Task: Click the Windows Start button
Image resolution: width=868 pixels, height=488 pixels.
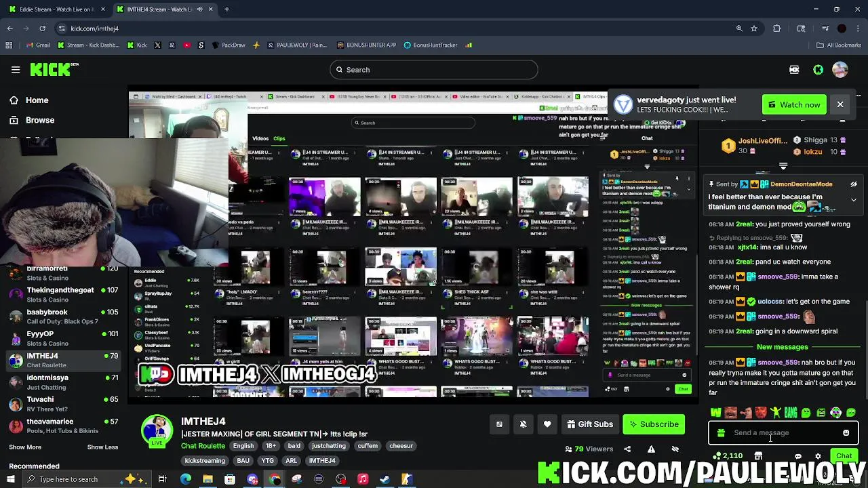Action: (x=10, y=479)
